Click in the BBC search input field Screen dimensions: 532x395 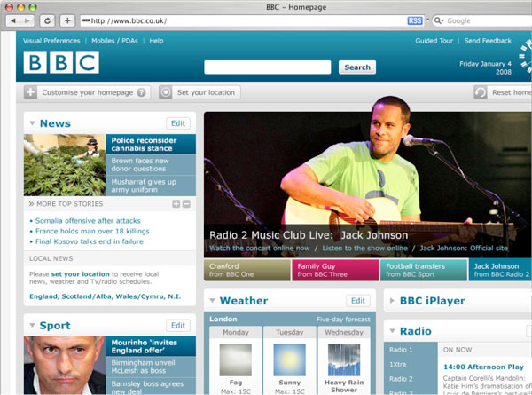(268, 67)
